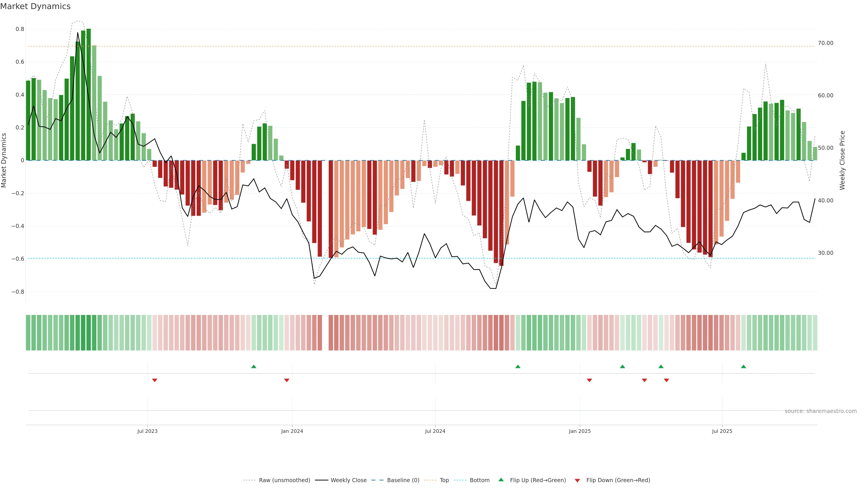Click the red flip-down marker just before Jan 2024
Screen dimensions: 868x488
coord(287,380)
